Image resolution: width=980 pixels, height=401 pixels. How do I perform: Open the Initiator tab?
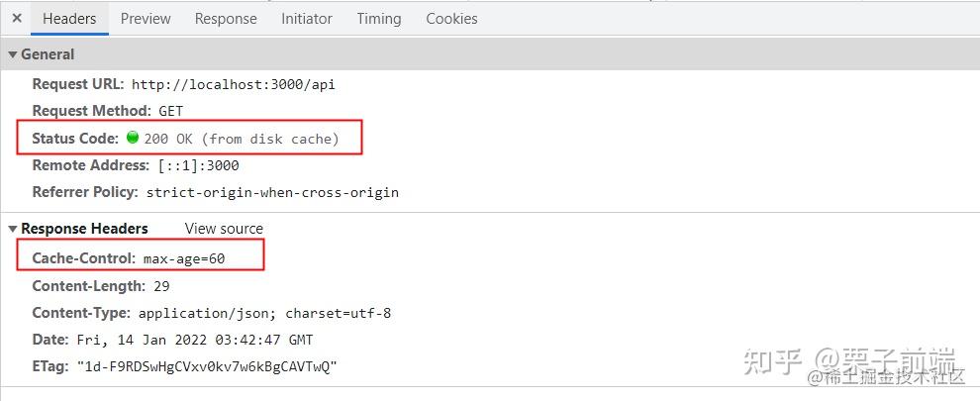pyautogui.click(x=307, y=19)
